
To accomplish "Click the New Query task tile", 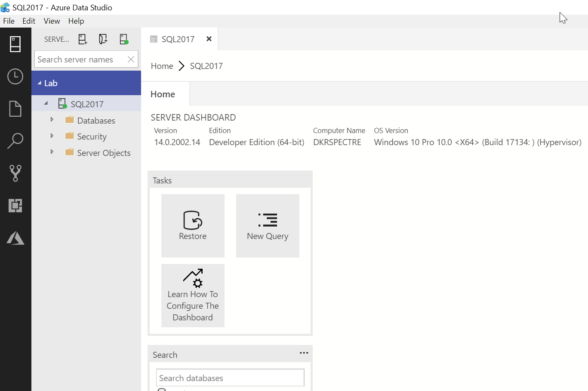I will click(x=268, y=226).
